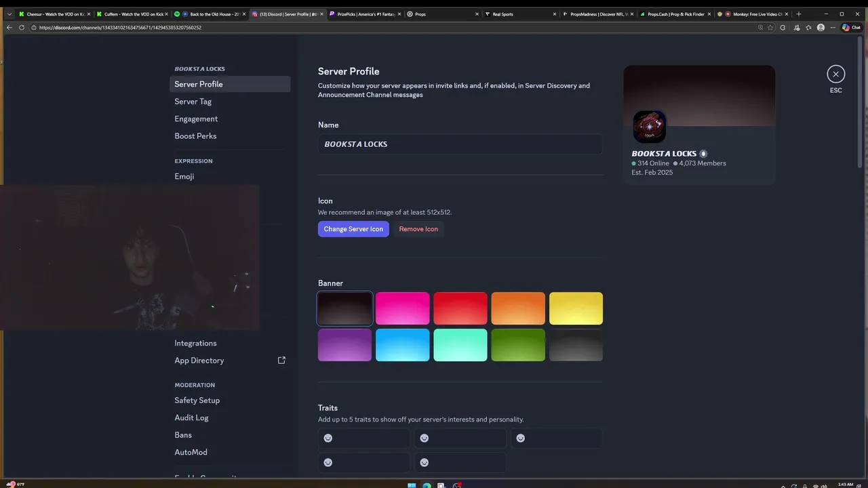Click the BOOKSTA LOCKS server icon in preview
This screenshot has height=488, width=868.
pyautogui.click(x=649, y=127)
